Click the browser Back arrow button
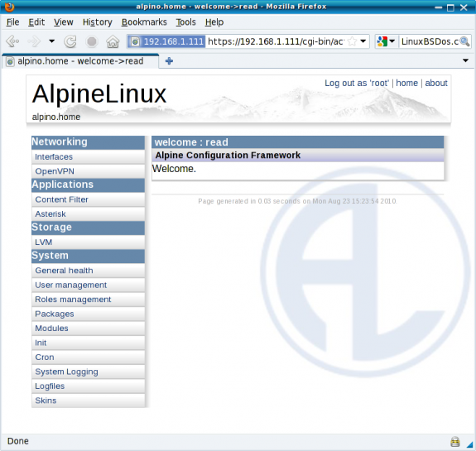 tap(12, 41)
